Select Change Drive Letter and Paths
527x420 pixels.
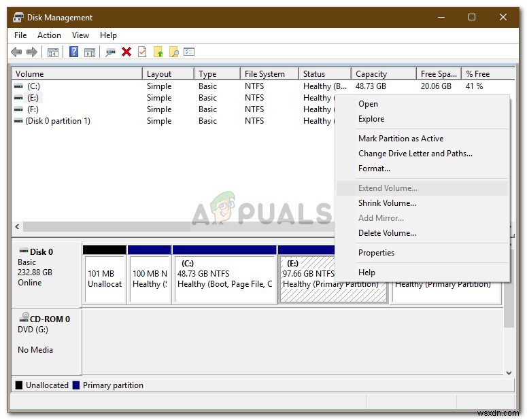click(422, 154)
